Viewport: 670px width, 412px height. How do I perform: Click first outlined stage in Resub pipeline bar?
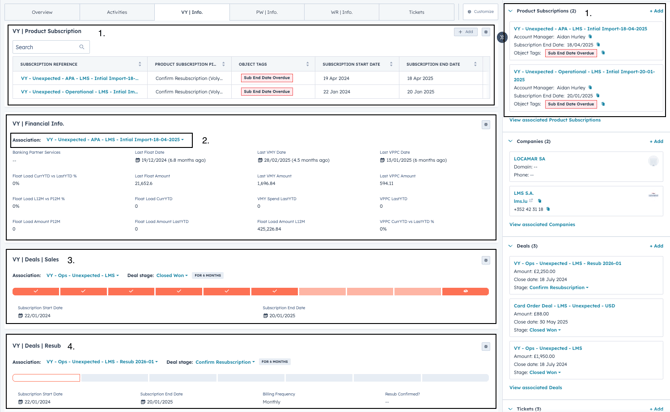(46, 378)
